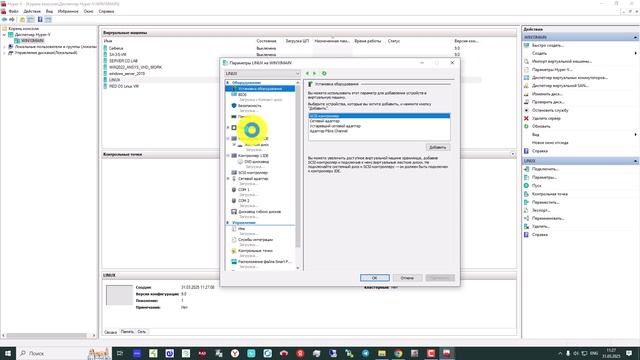
Task: Open the LINUX virtual machine dropdown
Action: 262,73
